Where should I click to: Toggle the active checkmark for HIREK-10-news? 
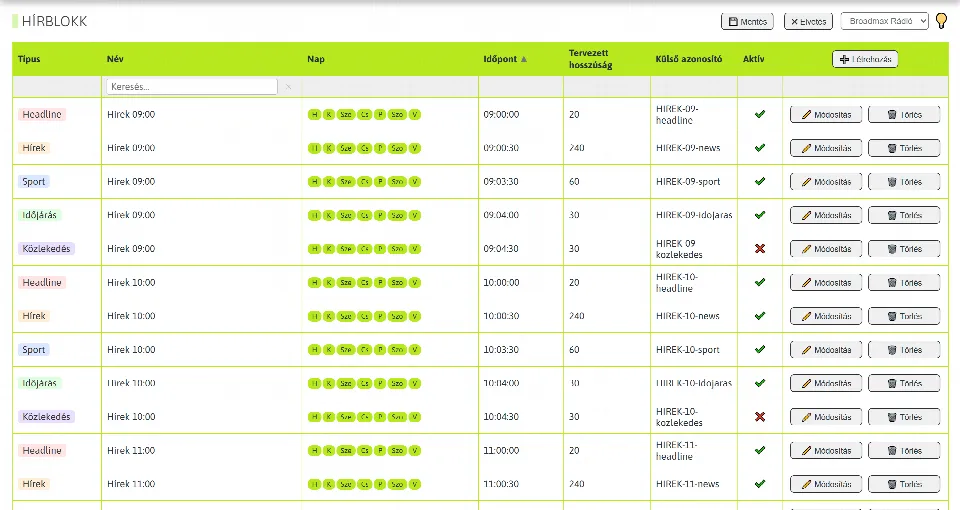coord(760,316)
